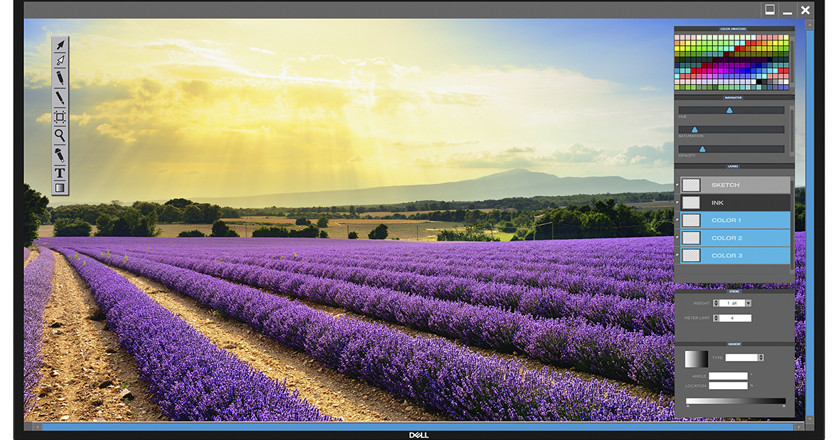Click the gradient Location input field
The width and height of the screenshot is (840, 440).
[x=728, y=385]
